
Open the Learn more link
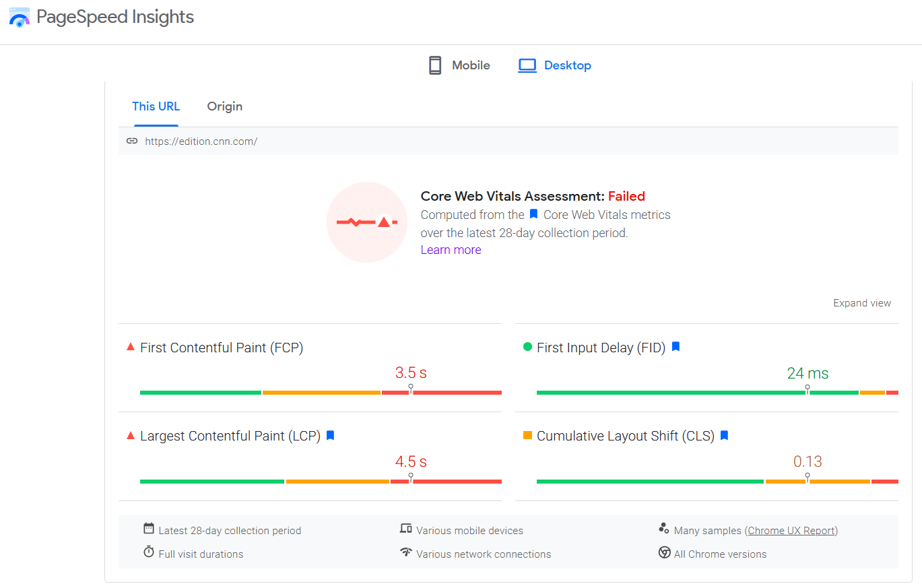451,250
